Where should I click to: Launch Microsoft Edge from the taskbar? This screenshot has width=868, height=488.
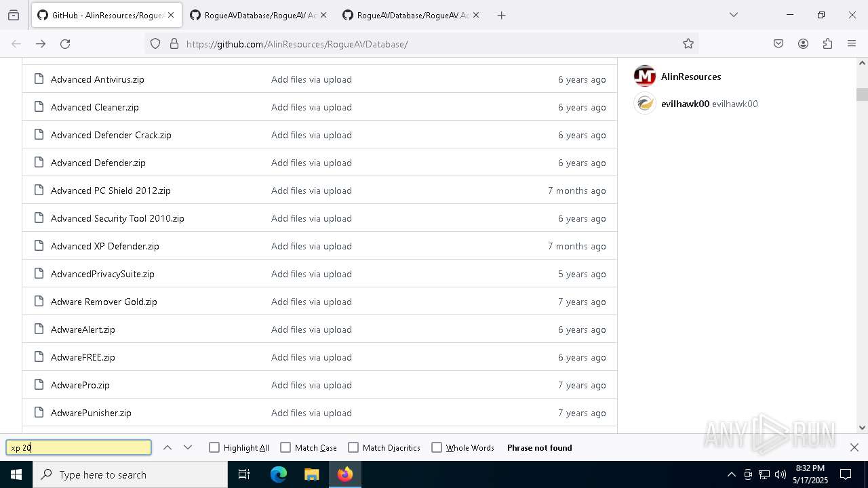click(x=279, y=474)
